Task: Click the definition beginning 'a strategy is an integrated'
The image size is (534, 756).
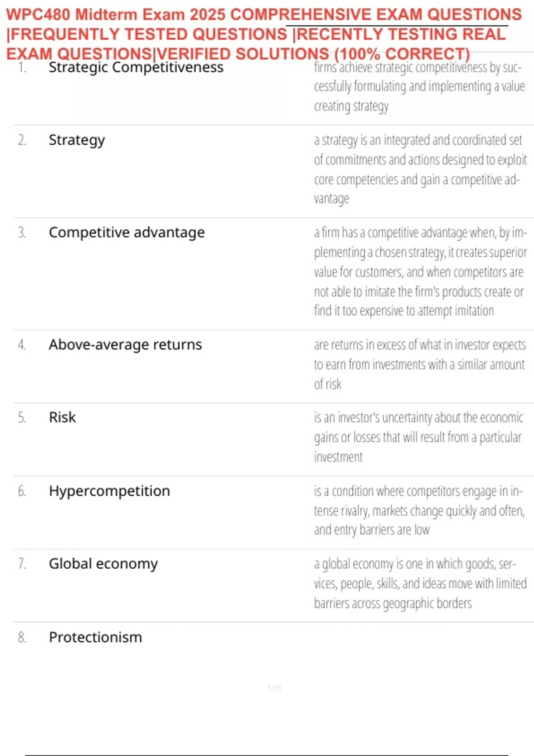Action: tap(420, 169)
